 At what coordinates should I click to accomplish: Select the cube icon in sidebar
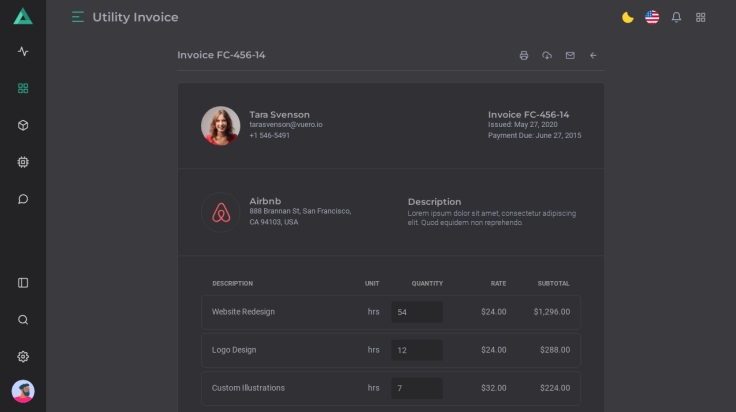[x=23, y=125]
